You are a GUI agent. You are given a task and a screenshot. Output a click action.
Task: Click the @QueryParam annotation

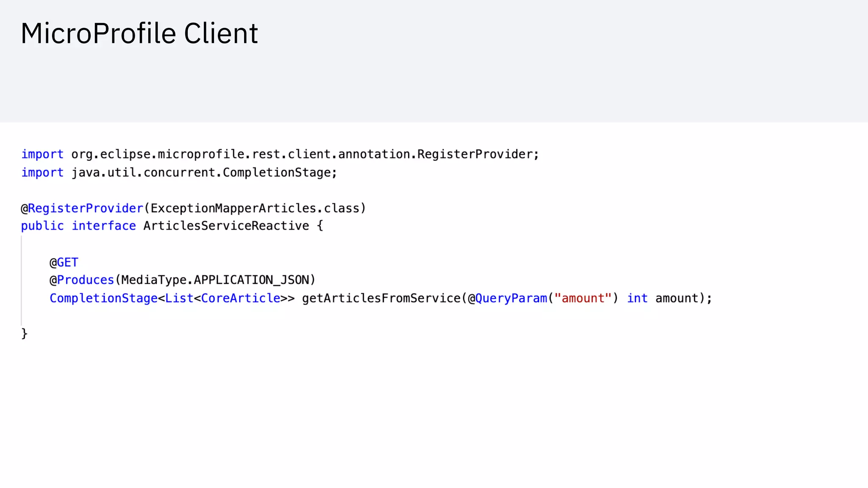[x=507, y=298]
